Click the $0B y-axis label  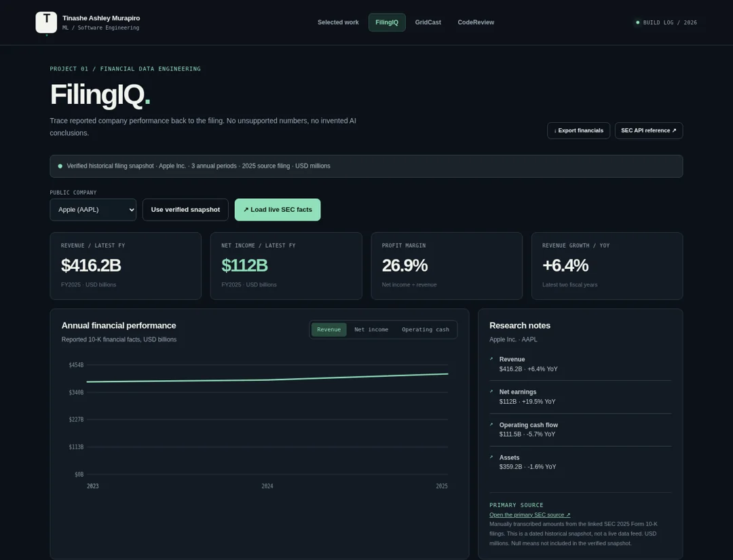coord(79,474)
